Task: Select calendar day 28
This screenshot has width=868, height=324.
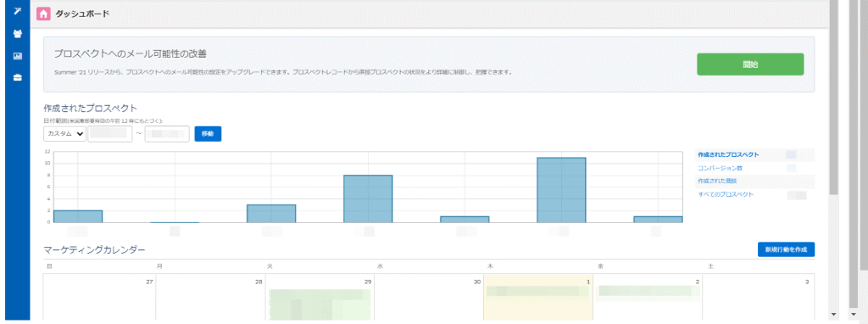Action: pos(209,297)
